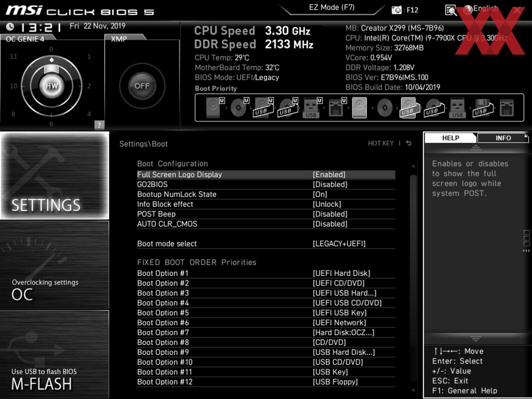Click the date Fri 22 Nov, 2019

[97, 26]
